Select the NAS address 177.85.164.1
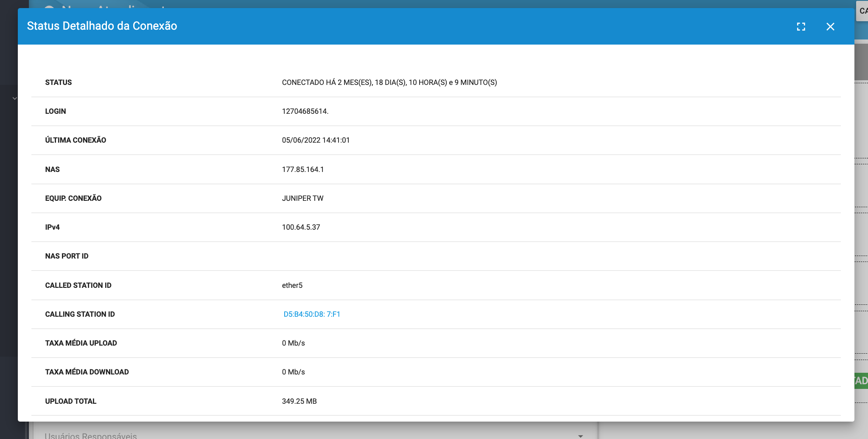Viewport: 868px width, 439px height. coord(303,169)
